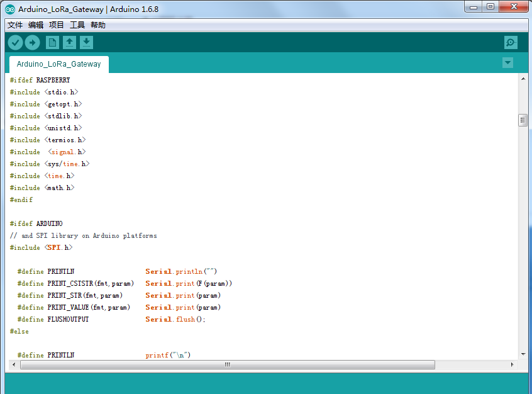Minimize the Arduino window
The image size is (532, 394).
point(474,7)
